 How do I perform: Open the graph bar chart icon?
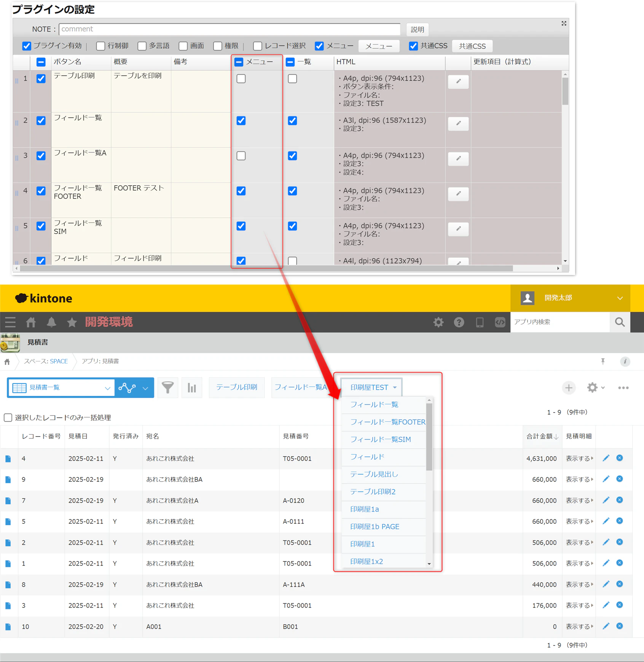[192, 388]
